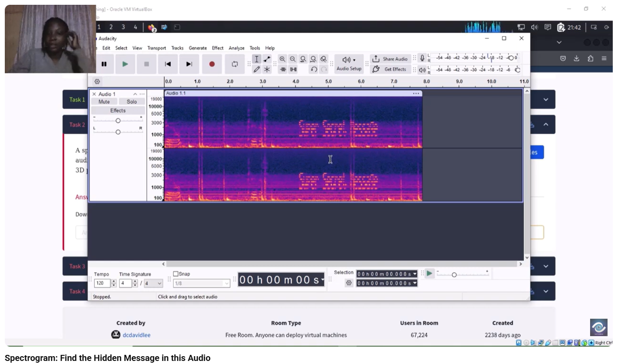Open the Audio Setup dropdown
The height and width of the screenshot is (364, 618).
[349, 64]
